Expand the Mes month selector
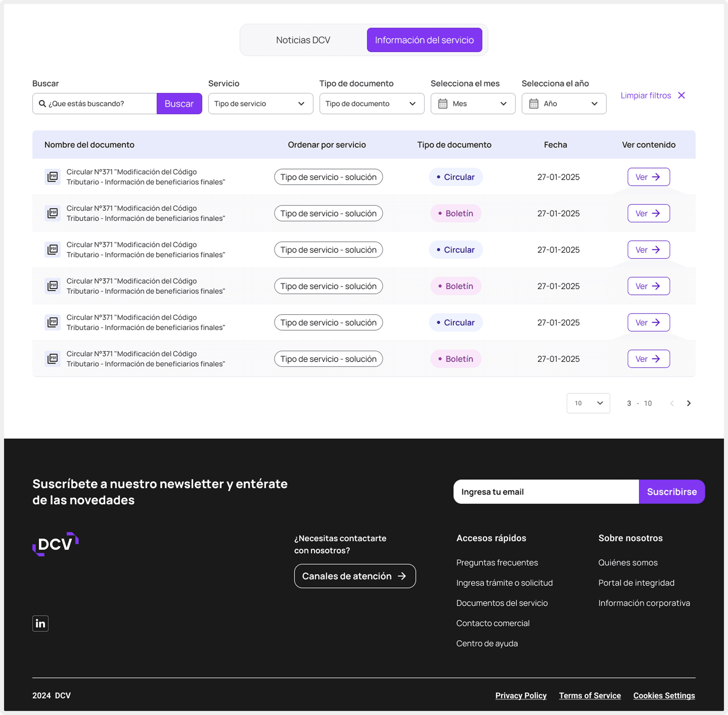This screenshot has width=728, height=715. coord(472,104)
